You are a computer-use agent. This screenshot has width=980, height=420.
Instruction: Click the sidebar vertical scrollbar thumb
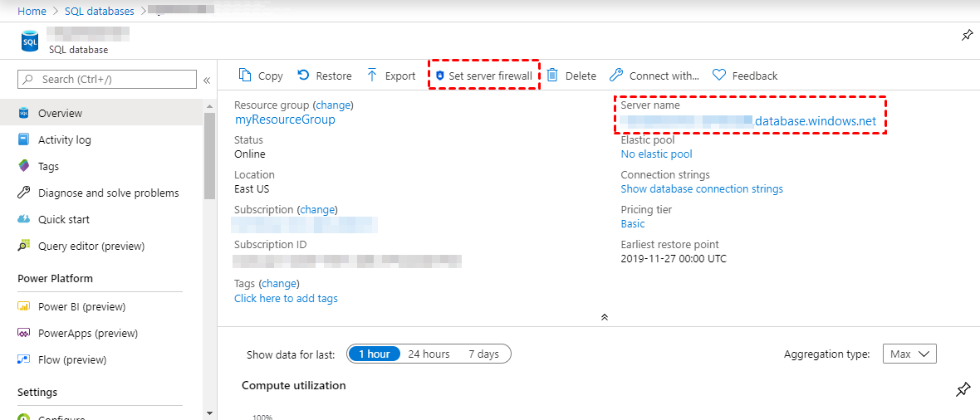point(208,156)
